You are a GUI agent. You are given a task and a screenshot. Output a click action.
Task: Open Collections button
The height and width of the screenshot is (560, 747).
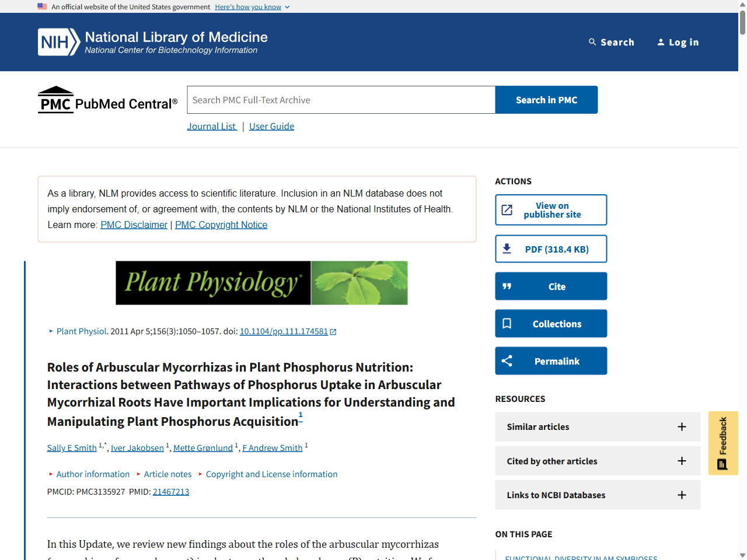[x=551, y=324]
